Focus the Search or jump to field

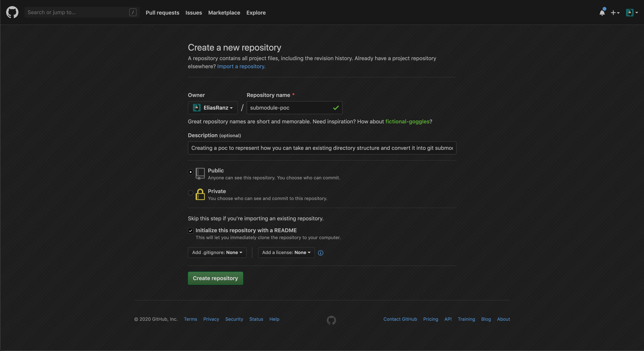(82, 12)
